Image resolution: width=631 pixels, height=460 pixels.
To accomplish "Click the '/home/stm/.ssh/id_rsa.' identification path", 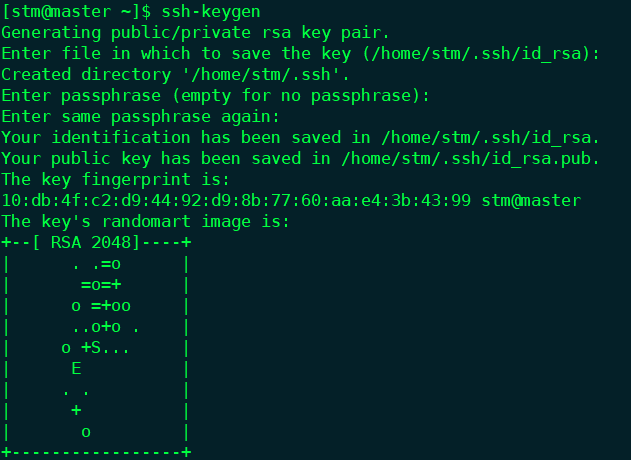I will tap(491, 138).
